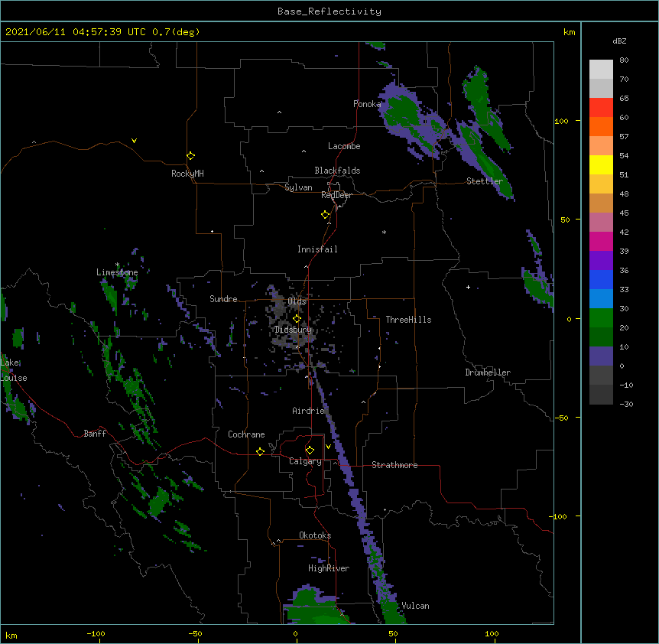This screenshot has width=659, height=644.
Task: Click the white asterisk marker above Limestone
Action: click(x=117, y=265)
